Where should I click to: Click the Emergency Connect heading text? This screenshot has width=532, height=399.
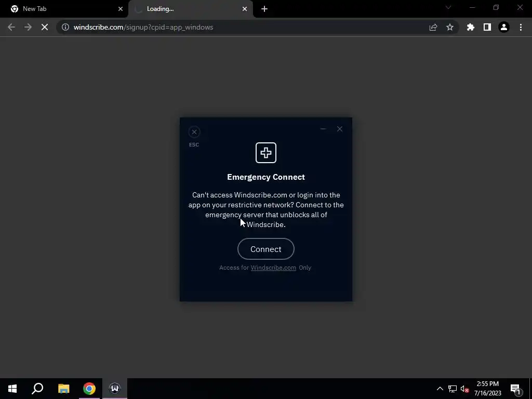click(x=265, y=177)
